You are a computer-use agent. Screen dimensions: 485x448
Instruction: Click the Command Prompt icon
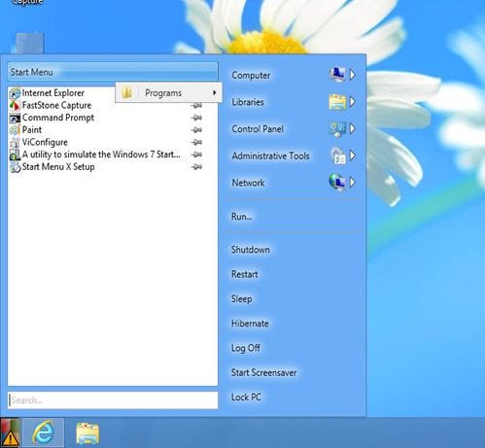pos(15,118)
